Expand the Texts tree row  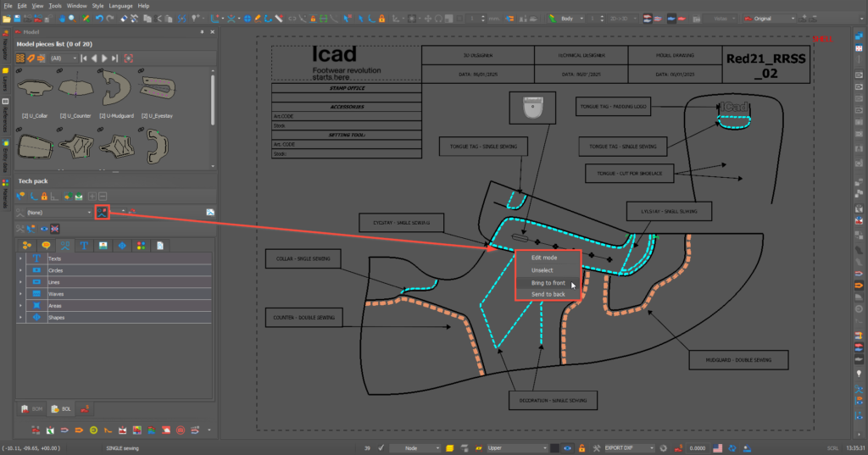(x=20, y=258)
